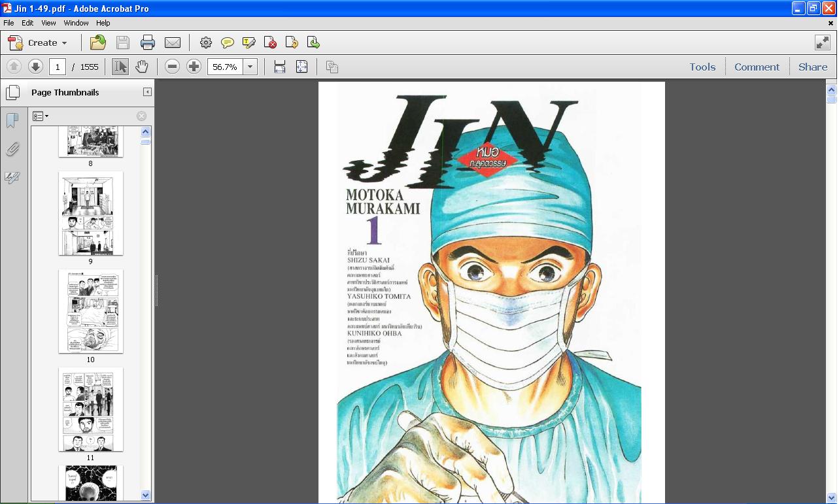839x504 pixels.
Task: Zoom in with the plus button
Action: (x=194, y=67)
